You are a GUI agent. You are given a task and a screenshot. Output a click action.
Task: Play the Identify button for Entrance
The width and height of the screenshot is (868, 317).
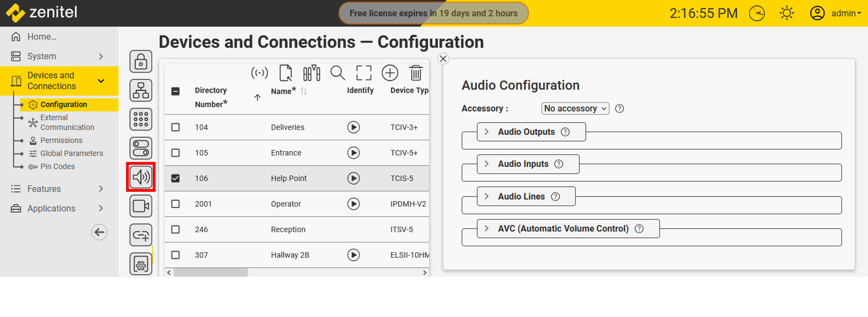354,153
